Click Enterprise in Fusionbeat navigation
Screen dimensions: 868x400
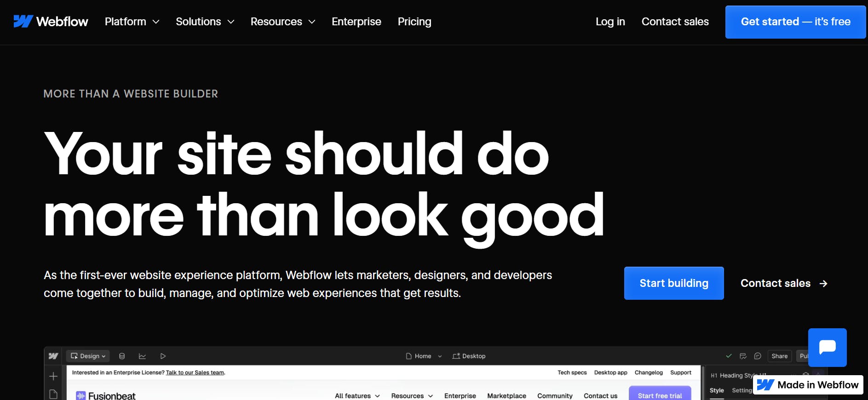point(460,396)
